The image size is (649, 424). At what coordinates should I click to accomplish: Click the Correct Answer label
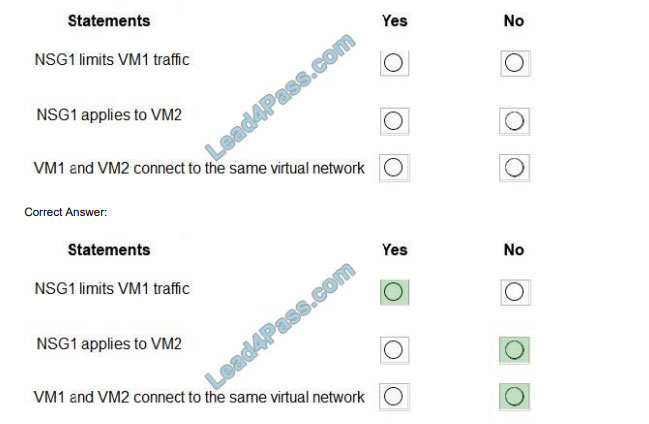65,212
